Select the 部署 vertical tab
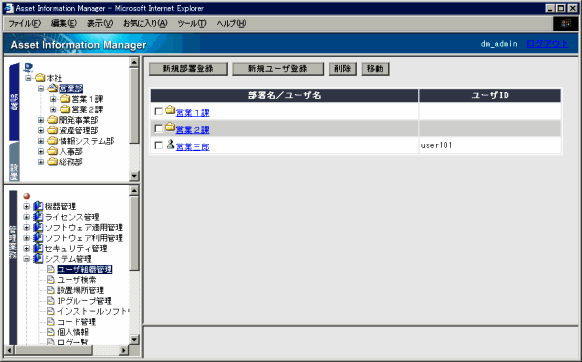Image resolution: width=582 pixels, height=362 pixels. pyautogui.click(x=14, y=102)
